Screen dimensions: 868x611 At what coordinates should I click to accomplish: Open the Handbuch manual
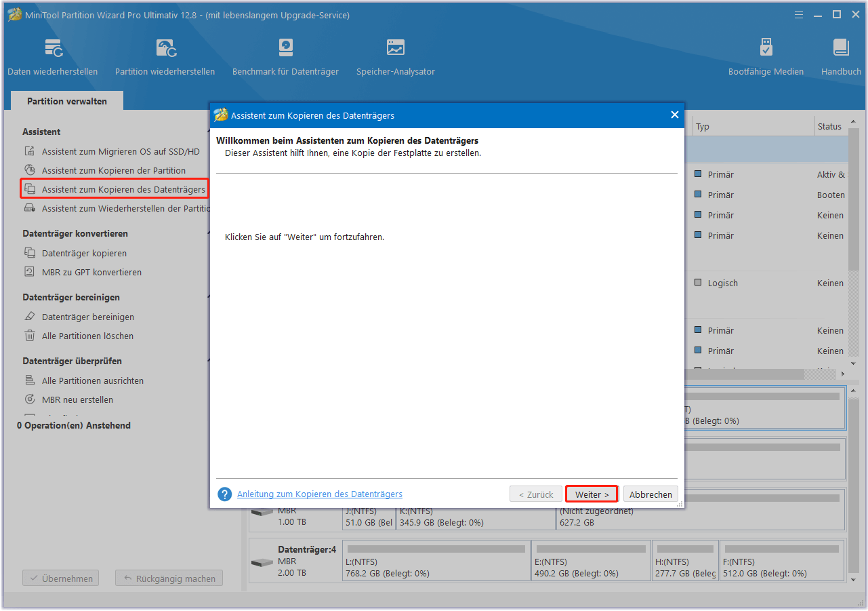[841, 57]
